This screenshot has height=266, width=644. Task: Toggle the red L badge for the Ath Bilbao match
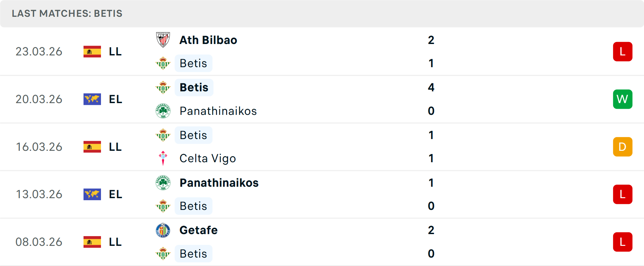pos(623,51)
